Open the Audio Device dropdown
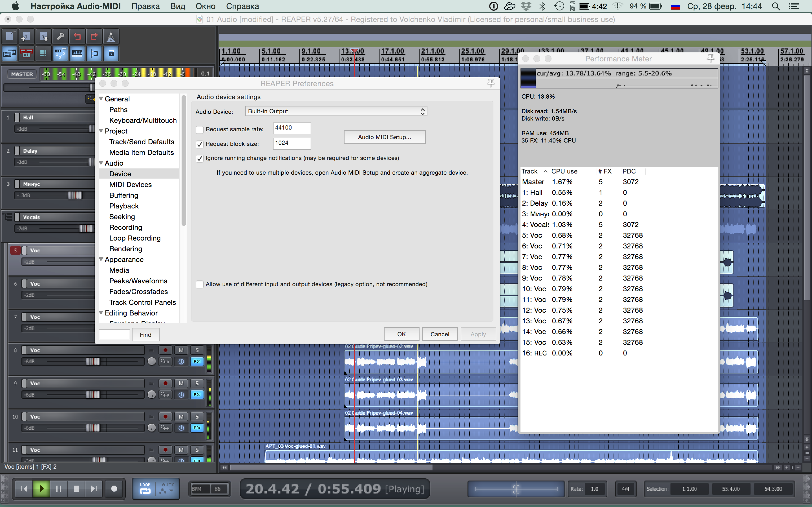 [336, 111]
